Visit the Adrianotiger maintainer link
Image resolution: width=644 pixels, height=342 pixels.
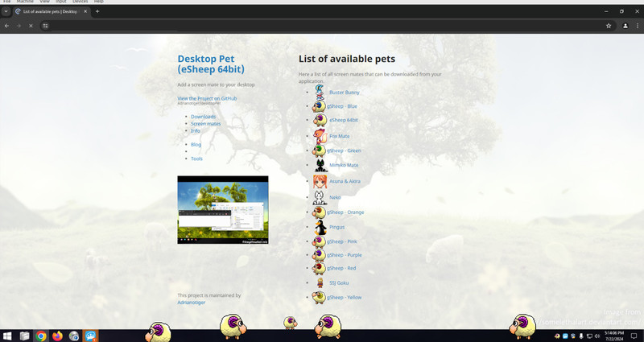pos(192,303)
